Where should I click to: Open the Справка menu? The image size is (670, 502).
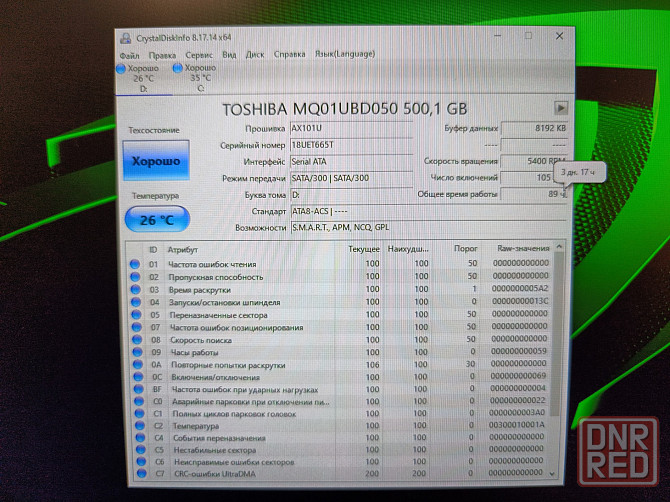pos(289,54)
